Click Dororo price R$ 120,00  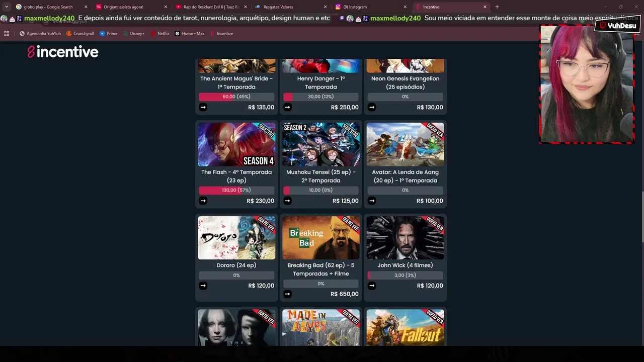(x=261, y=286)
